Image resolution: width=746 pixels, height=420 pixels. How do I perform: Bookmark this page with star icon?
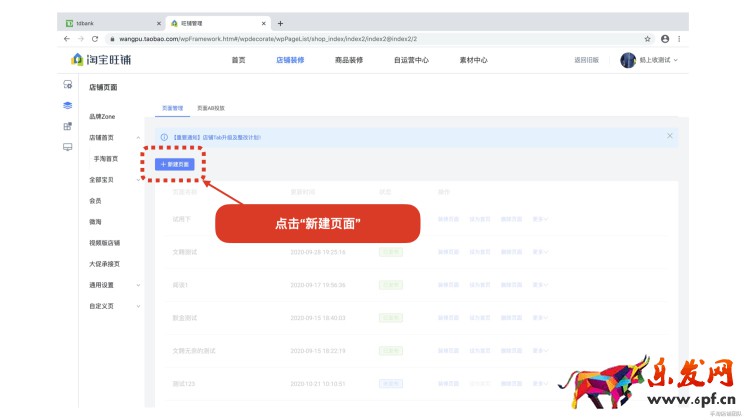tap(648, 38)
